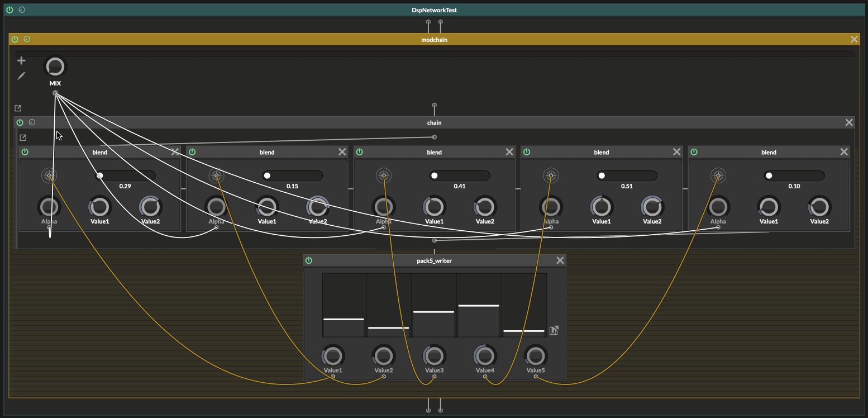
Task: Click the modchain pop-out icon below the pencil
Action: (x=18, y=108)
